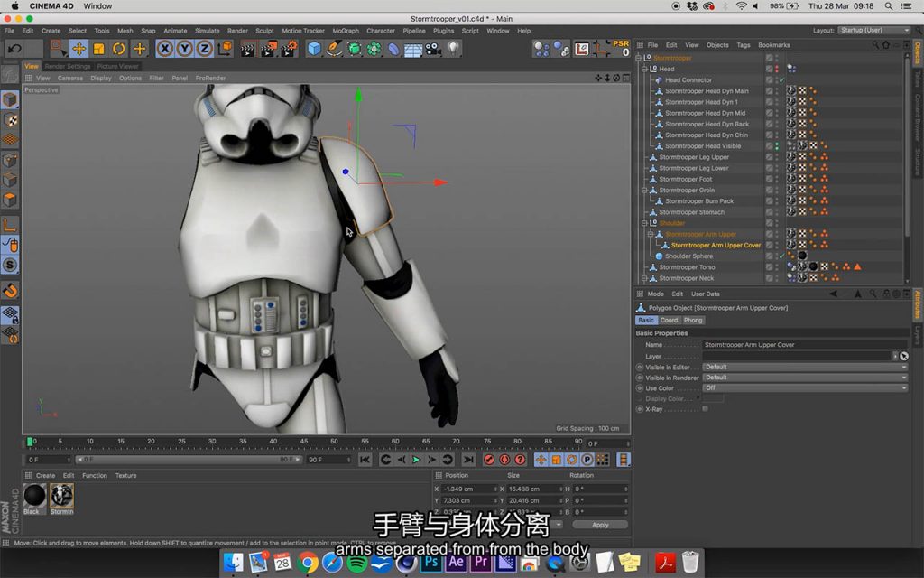Open the viewport Cameras menu
This screenshot has height=578, width=924.
[x=70, y=78]
